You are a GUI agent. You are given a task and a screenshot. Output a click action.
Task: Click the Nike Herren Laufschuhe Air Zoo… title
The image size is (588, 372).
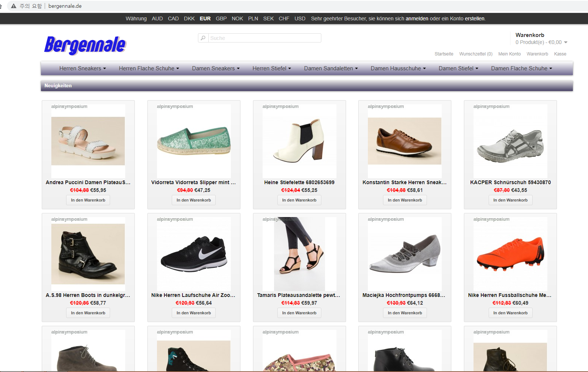pyautogui.click(x=193, y=295)
